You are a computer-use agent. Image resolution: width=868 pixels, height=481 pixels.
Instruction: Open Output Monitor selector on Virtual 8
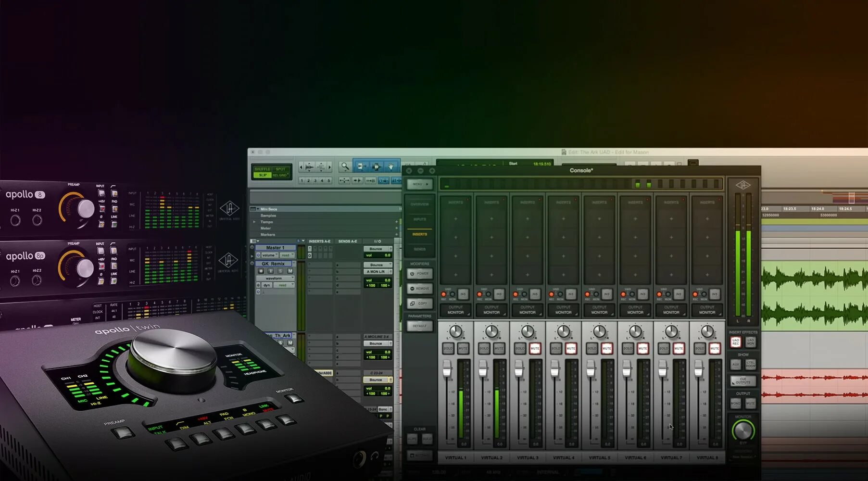pyautogui.click(x=707, y=310)
